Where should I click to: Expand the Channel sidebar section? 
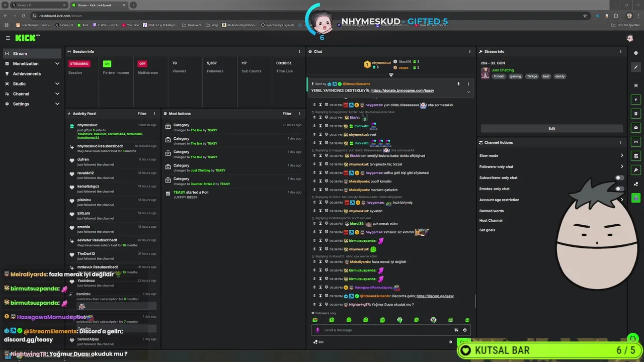[x=32, y=94]
